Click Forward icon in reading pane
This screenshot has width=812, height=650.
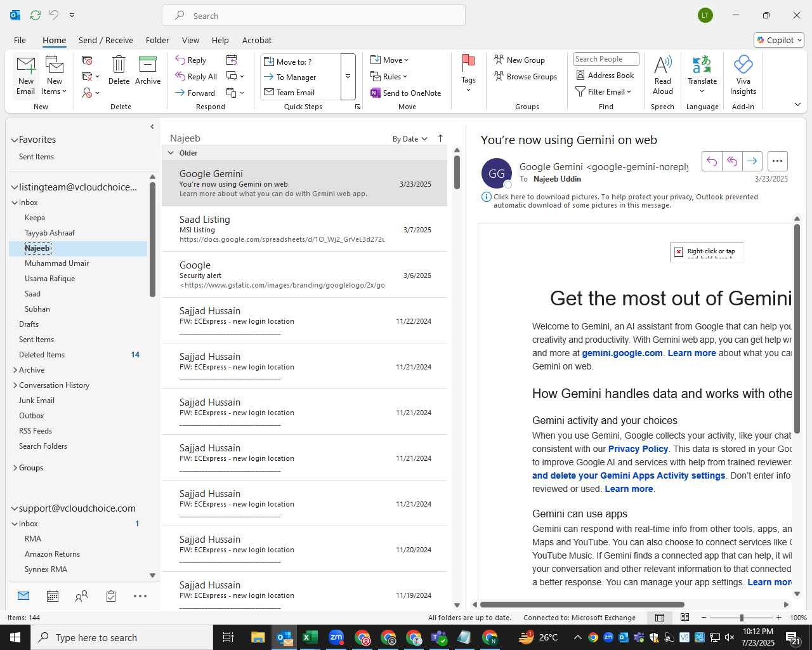(x=752, y=161)
